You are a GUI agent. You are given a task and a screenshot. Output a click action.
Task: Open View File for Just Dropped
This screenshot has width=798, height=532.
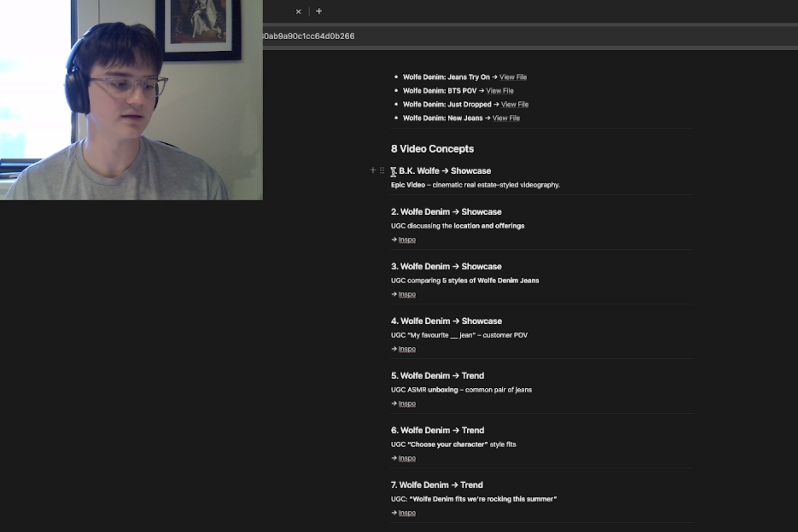point(514,104)
